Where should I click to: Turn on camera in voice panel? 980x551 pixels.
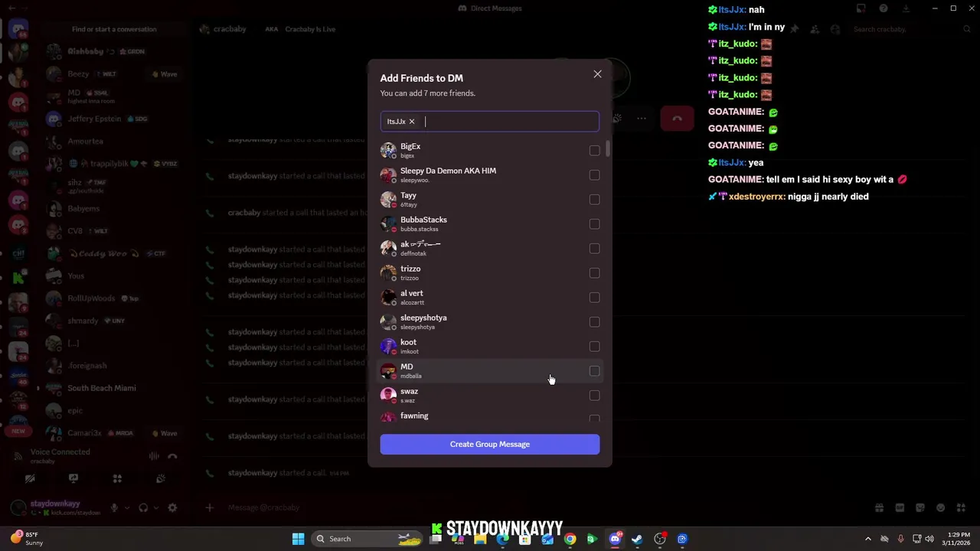30,479
